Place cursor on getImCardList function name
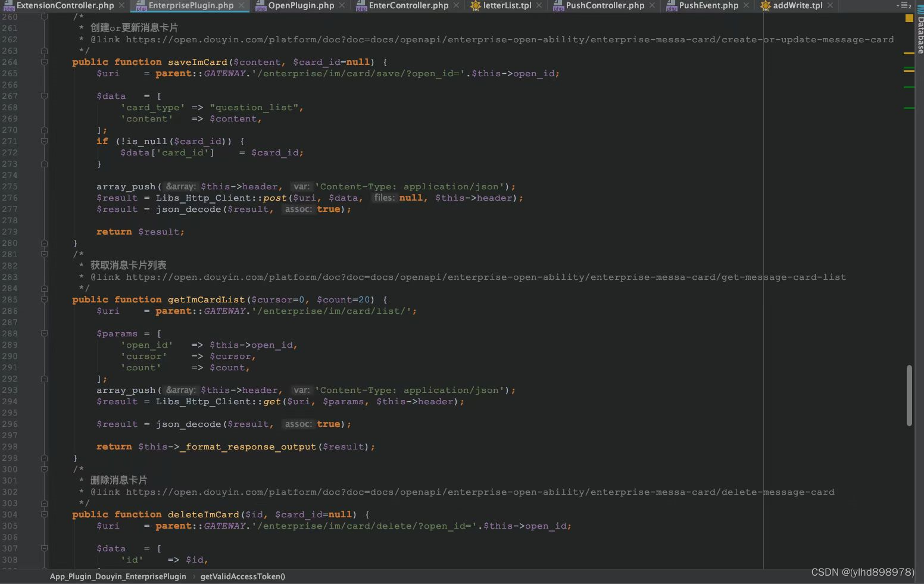Viewport: 924px width, 584px height. pyautogui.click(x=206, y=299)
